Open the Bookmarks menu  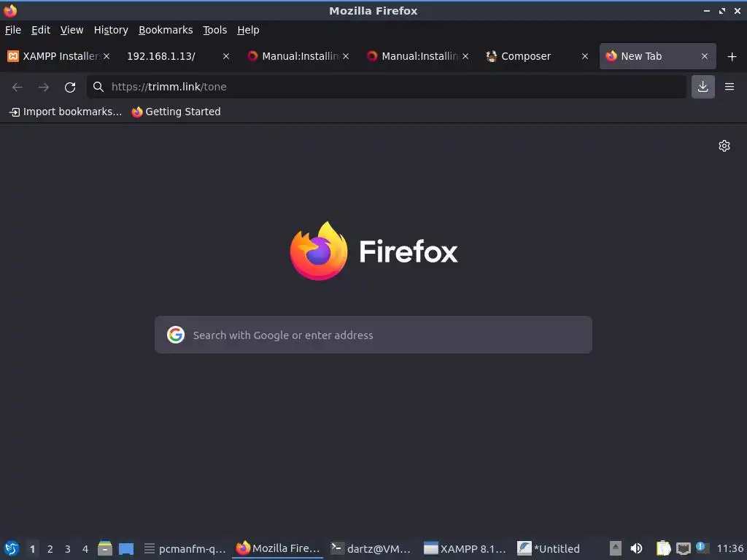pyautogui.click(x=166, y=30)
